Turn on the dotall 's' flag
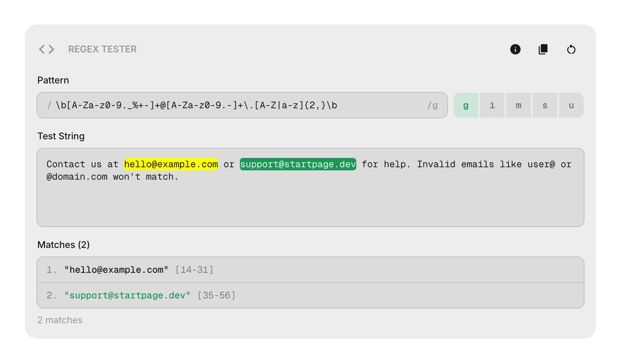The image size is (621, 364). click(x=545, y=105)
